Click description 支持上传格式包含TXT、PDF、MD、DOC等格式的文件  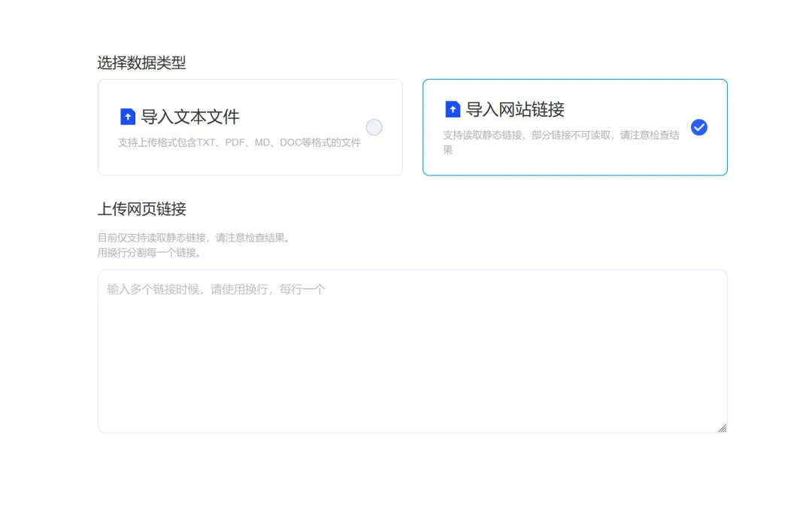(x=239, y=142)
